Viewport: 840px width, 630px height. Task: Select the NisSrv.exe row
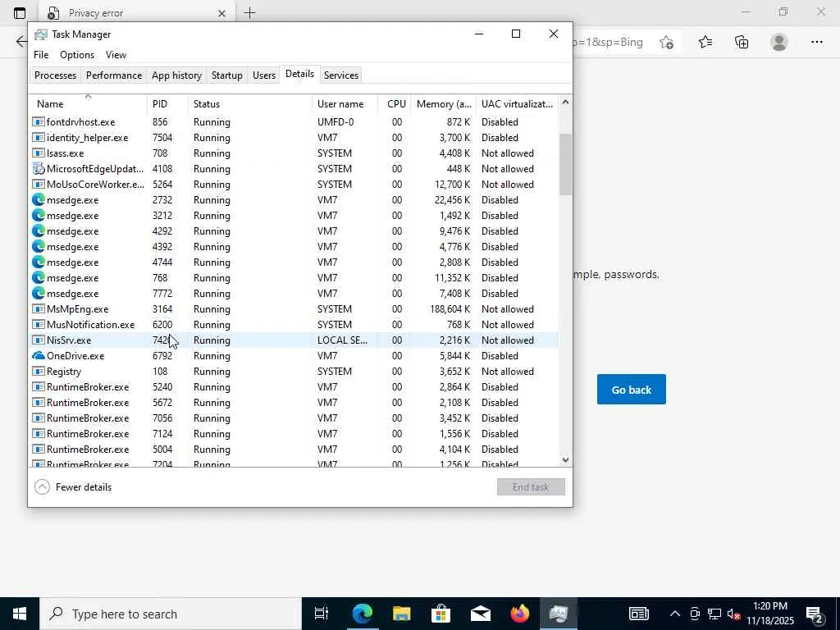(x=294, y=340)
